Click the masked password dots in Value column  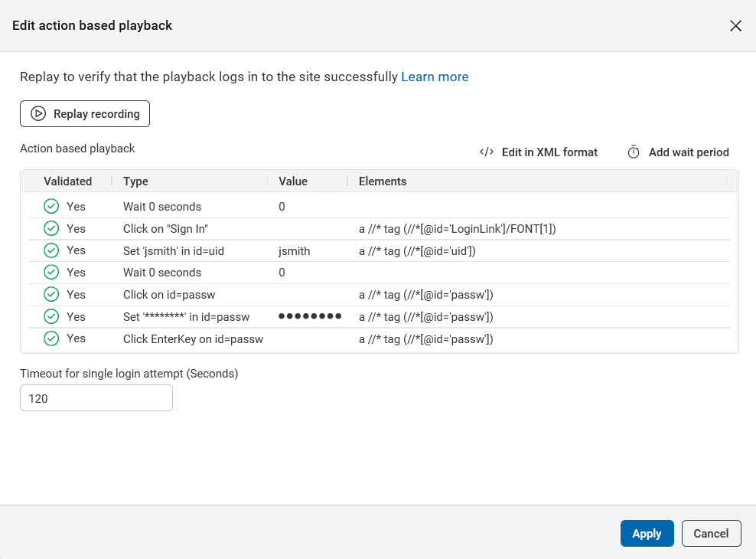click(310, 316)
